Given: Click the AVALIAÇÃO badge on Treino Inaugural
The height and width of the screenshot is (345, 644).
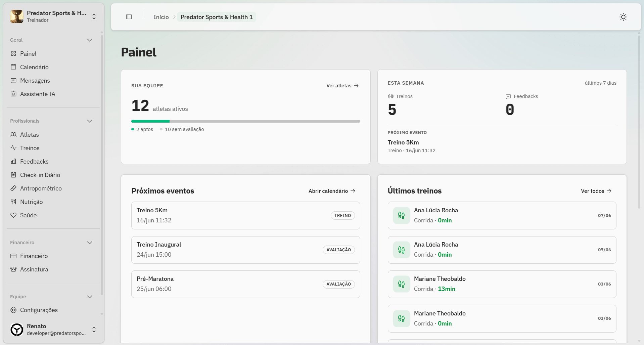Looking at the screenshot, I should click(338, 250).
